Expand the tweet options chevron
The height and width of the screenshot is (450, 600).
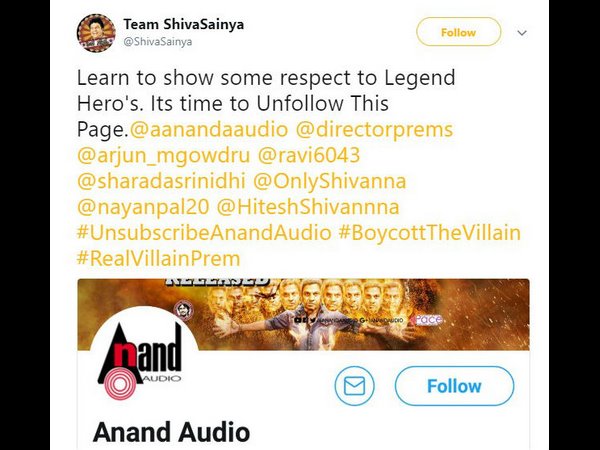click(522, 33)
